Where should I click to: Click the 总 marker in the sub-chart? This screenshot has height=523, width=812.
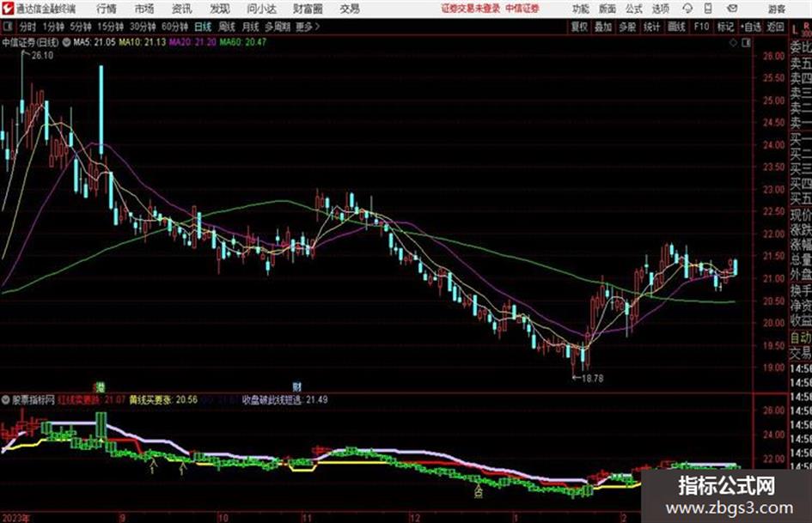[x=479, y=493]
